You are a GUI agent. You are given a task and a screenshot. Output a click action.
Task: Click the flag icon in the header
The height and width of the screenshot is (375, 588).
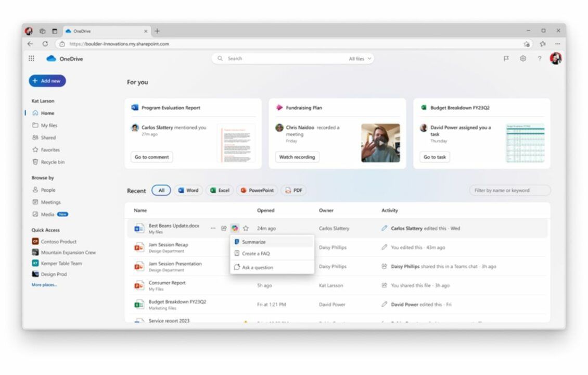tap(506, 59)
